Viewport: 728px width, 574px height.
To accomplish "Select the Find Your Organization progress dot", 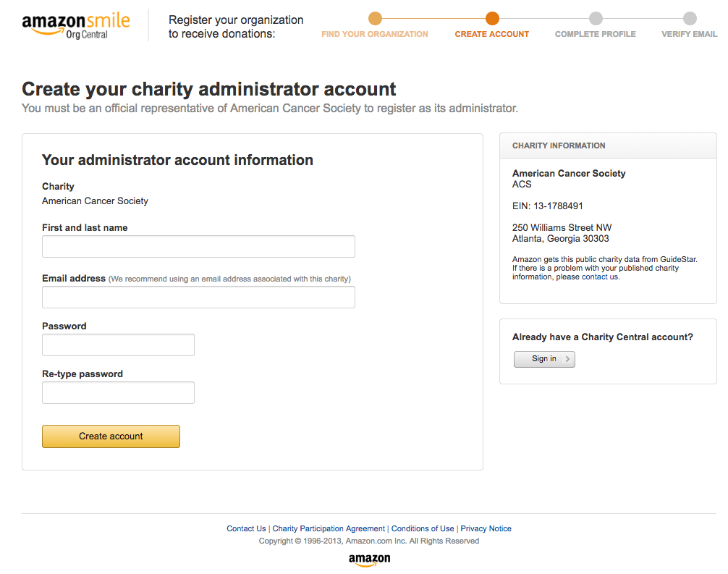I will pyautogui.click(x=375, y=20).
